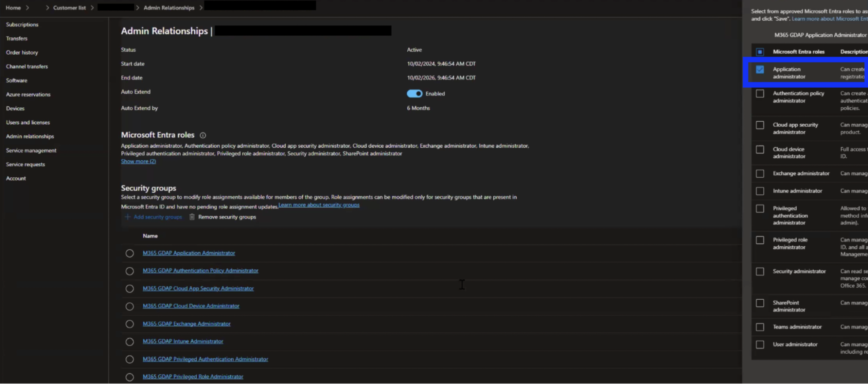Viewport: 868px width, 384px height.
Task: Click the breadcrumb chevron after Home
Action: click(27, 8)
